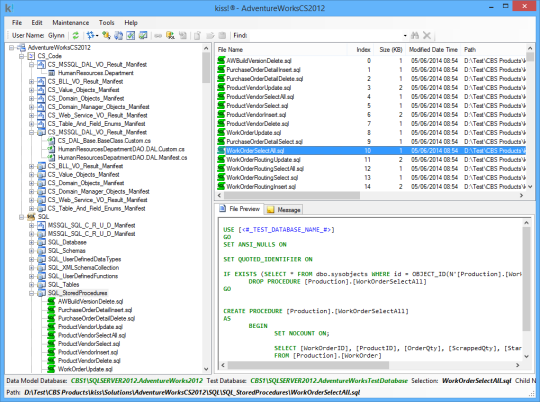Click the SQL icon beside ProductVendorUpdate.sql in list
Image resolution: width=540 pixels, height=402 pixels.
[x=221, y=87]
